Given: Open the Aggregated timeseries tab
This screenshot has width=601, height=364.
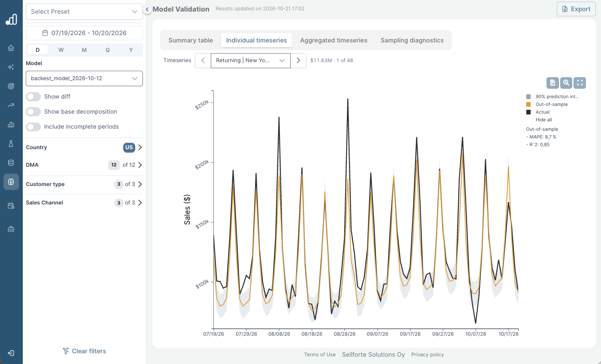Looking at the screenshot, I should (334, 40).
